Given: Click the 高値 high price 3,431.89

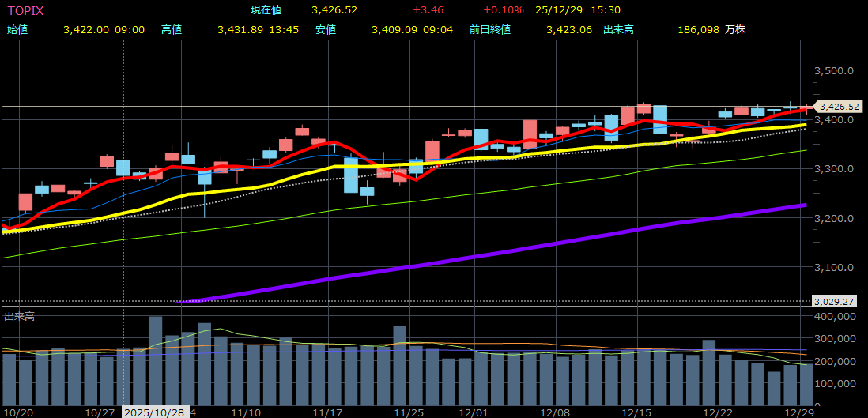Looking at the screenshot, I should tap(240, 29).
